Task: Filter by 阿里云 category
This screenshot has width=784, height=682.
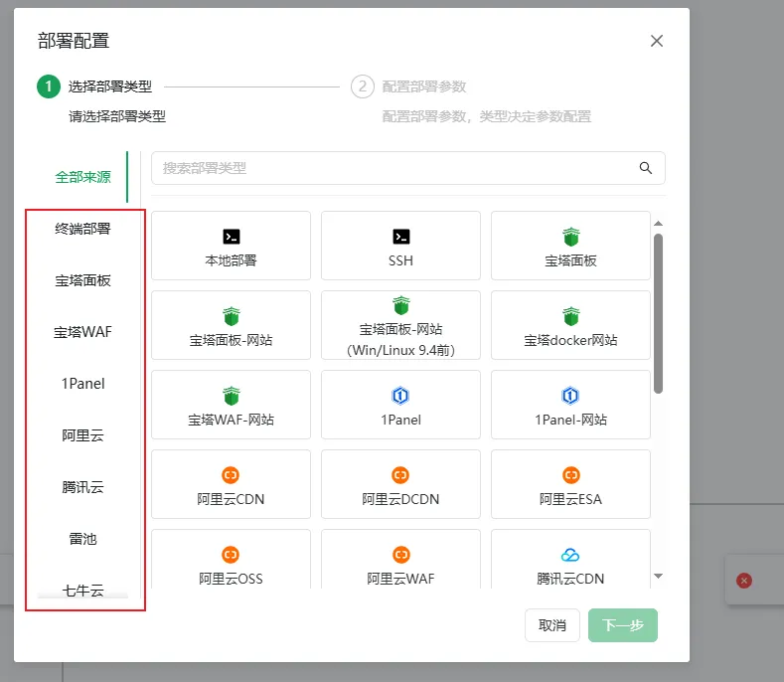Action: click(x=82, y=435)
